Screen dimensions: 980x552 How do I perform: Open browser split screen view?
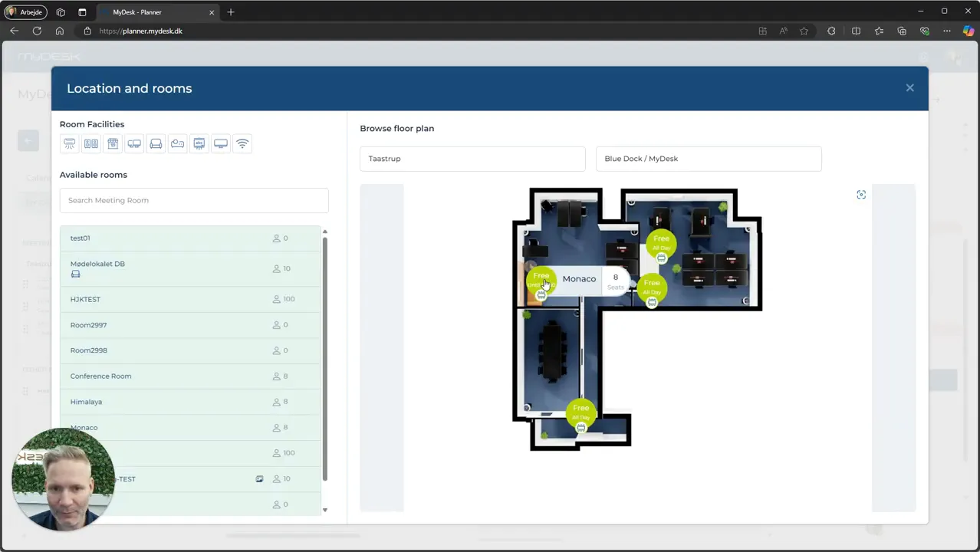click(856, 31)
